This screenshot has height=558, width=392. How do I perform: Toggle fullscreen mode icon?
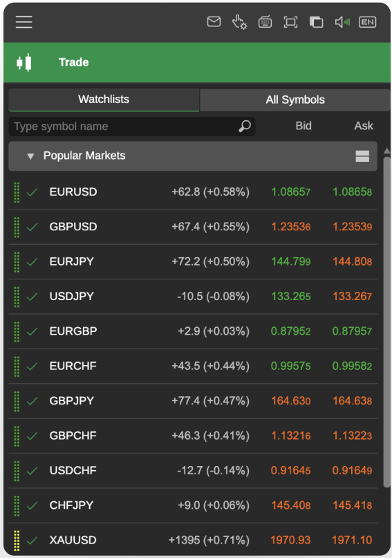pyautogui.click(x=290, y=22)
